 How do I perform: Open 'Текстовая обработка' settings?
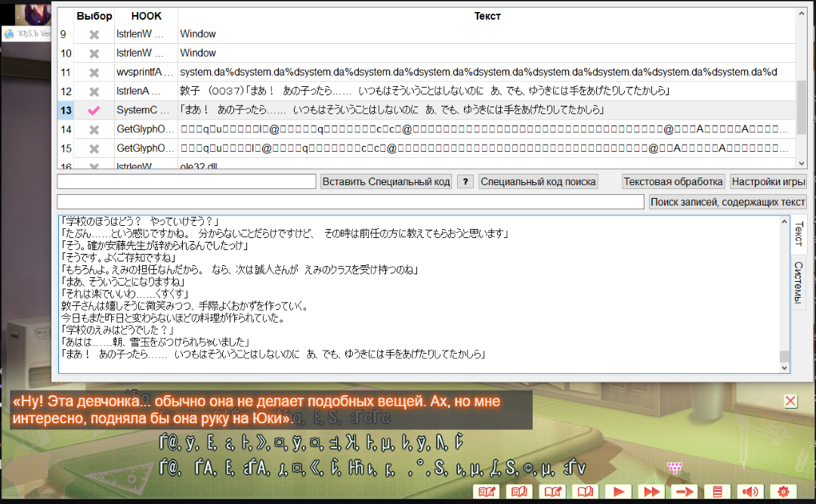tap(673, 181)
